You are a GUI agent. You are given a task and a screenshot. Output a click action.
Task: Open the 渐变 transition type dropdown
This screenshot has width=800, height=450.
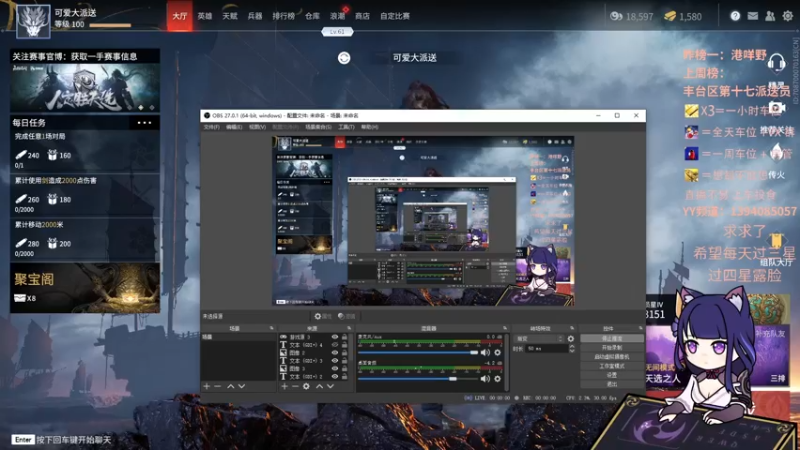click(x=539, y=338)
